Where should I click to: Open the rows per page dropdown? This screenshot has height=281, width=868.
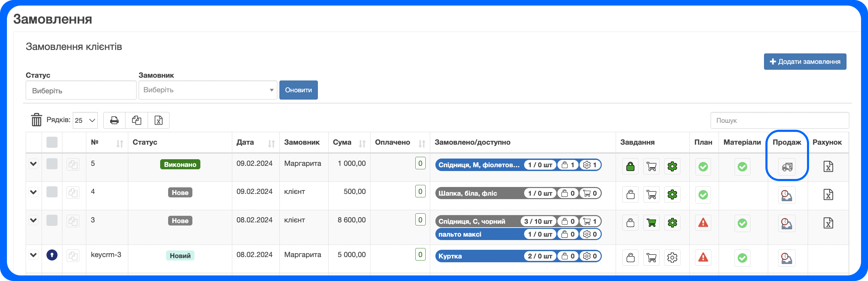coord(85,120)
